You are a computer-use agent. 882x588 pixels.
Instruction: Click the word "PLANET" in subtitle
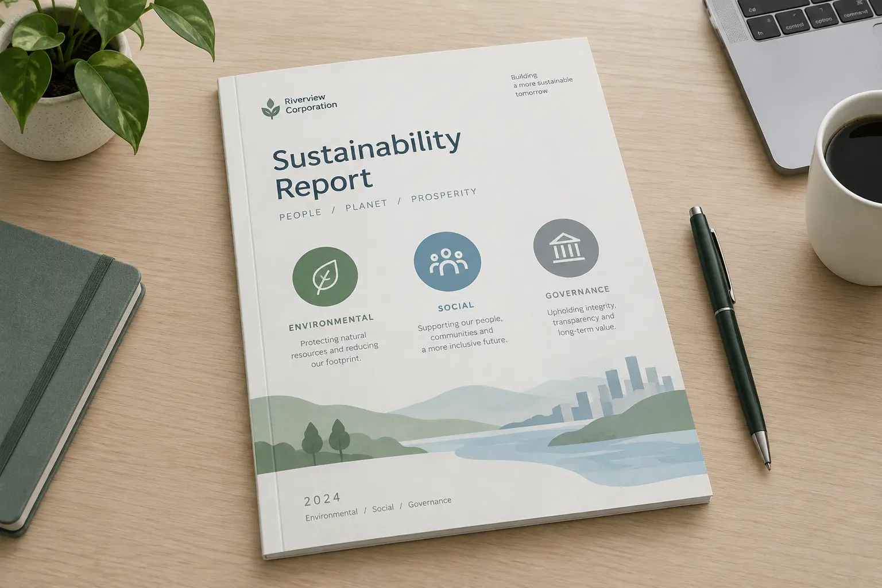click(x=366, y=206)
